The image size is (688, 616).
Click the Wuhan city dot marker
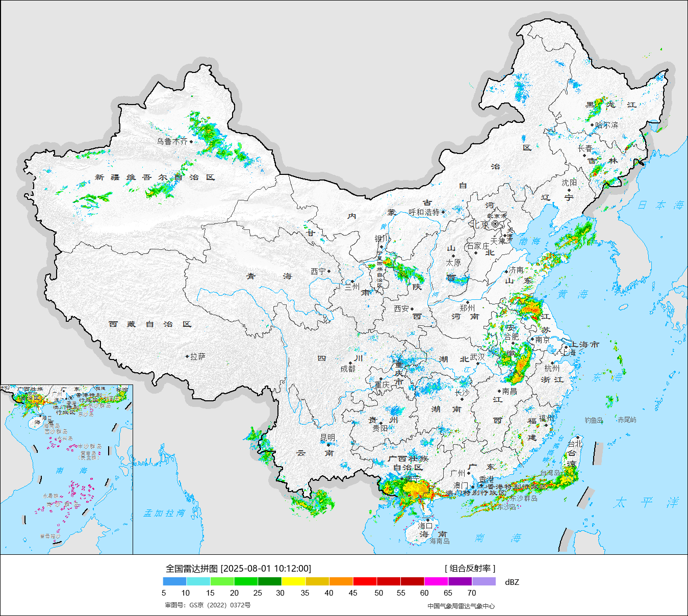point(478,364)
